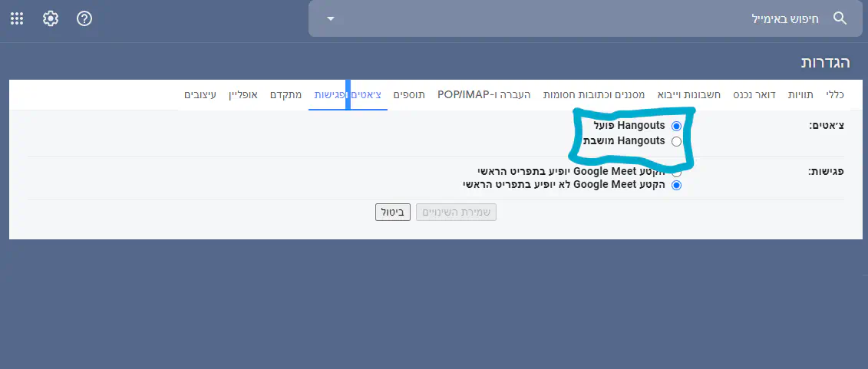Select Google Meet לא יופיע בתפריט הראשי option
This screenshot has width=868, height=369.
tap(677, 185)
